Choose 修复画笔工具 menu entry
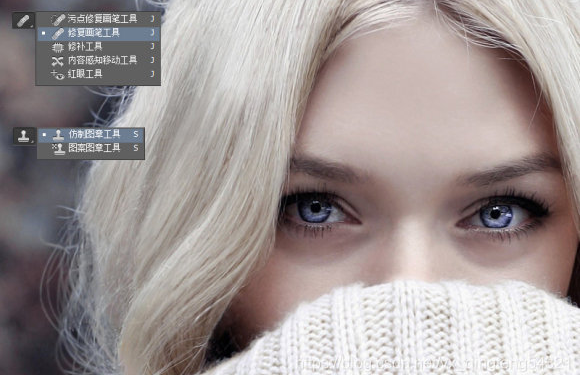The image size is (584, 375). 98,33
